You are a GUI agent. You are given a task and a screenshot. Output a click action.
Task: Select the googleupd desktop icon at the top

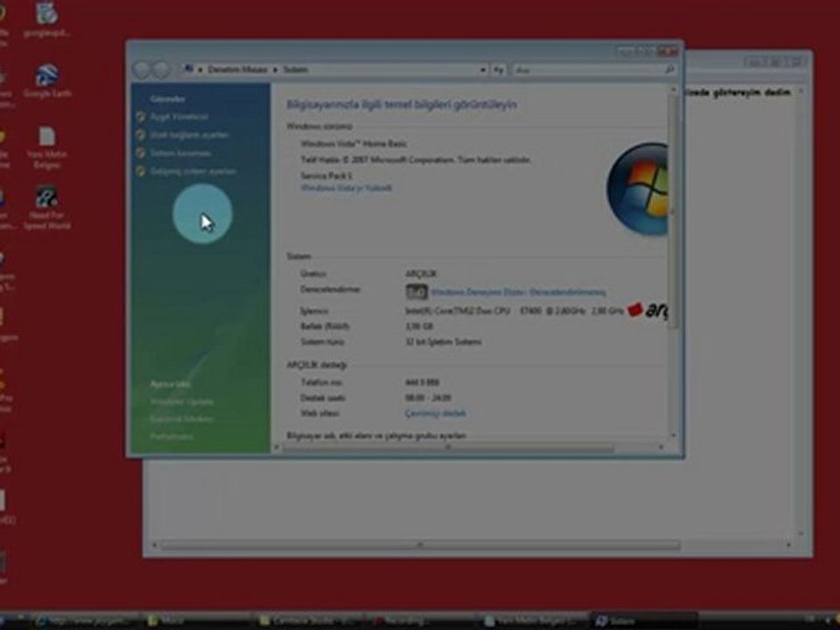click(47, 20)
